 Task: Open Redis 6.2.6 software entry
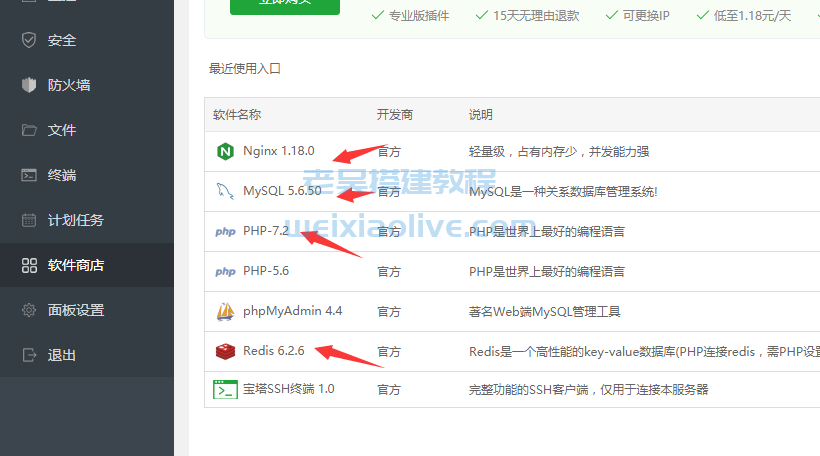274,351
